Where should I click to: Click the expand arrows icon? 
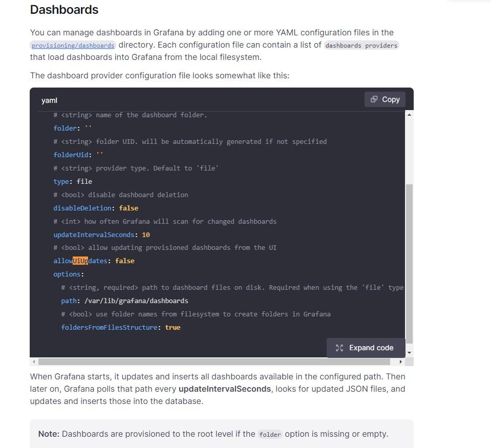[x=339, y=348]
